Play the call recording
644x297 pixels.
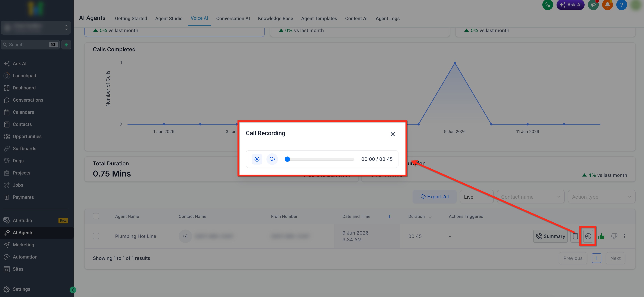point(257,159)
